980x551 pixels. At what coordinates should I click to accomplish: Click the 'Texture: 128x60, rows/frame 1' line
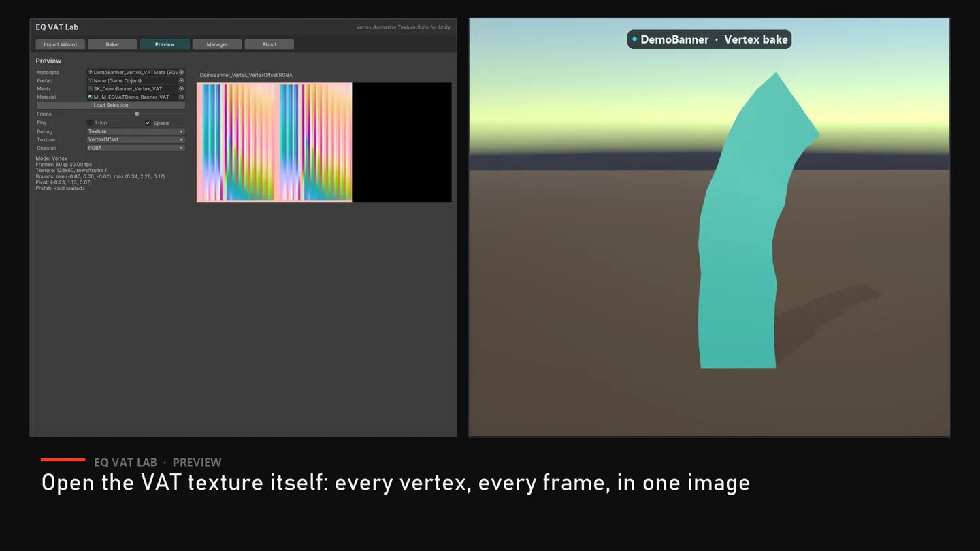coord(71,171)
